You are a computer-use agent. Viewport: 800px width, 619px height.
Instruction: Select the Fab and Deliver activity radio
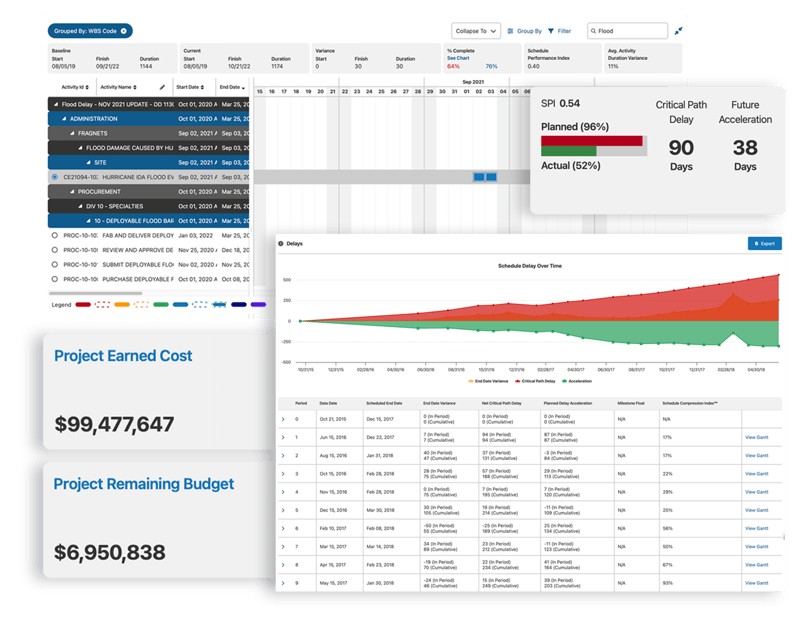click(54, 234)
